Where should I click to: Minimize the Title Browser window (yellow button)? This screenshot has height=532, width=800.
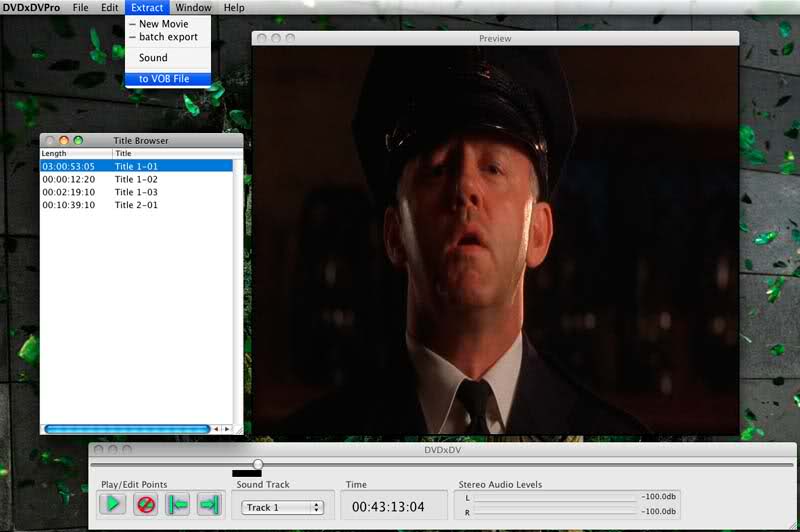coord(64,140)
